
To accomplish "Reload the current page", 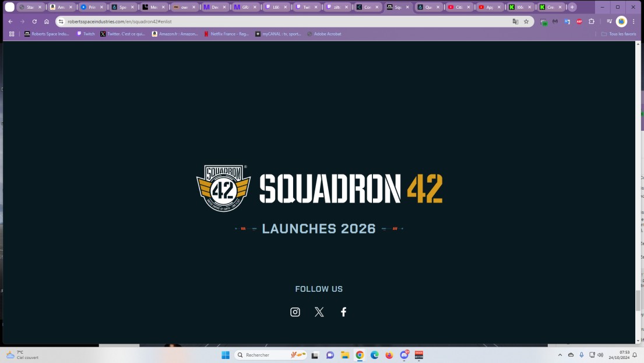I will coord(34,22).
